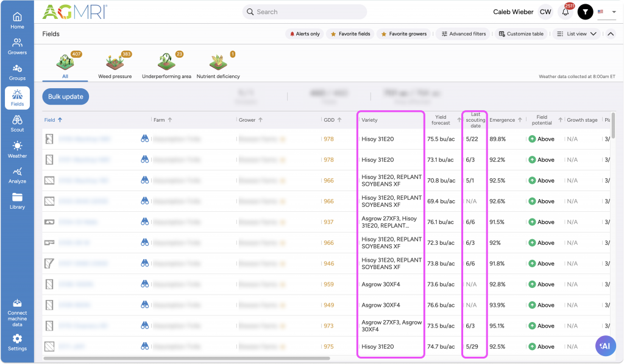This screenshot has height=364, width=624.
Task: Toggle the Favorite growers filter
Action: (x=403, y=33)
